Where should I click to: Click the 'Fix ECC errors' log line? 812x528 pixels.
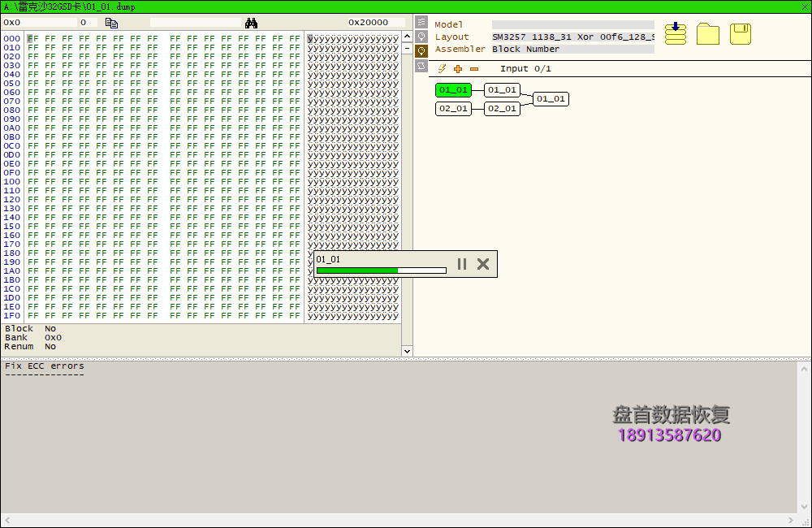pyautogui.click(x=45, y=366)
